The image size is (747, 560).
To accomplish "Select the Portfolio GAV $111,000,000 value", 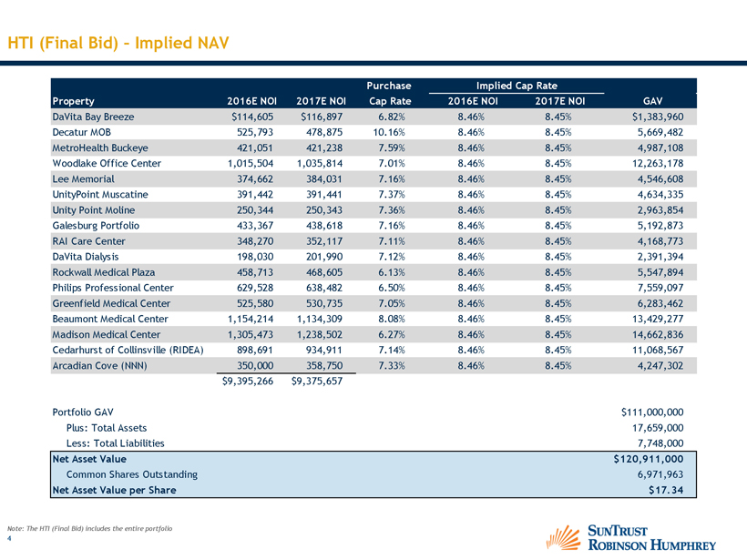I will click(651, 411).
